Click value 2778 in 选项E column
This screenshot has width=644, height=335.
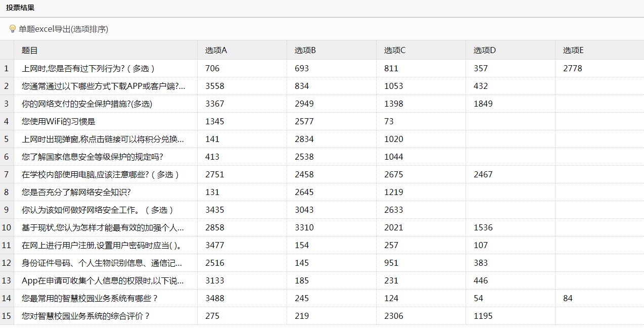coord(572,68)
